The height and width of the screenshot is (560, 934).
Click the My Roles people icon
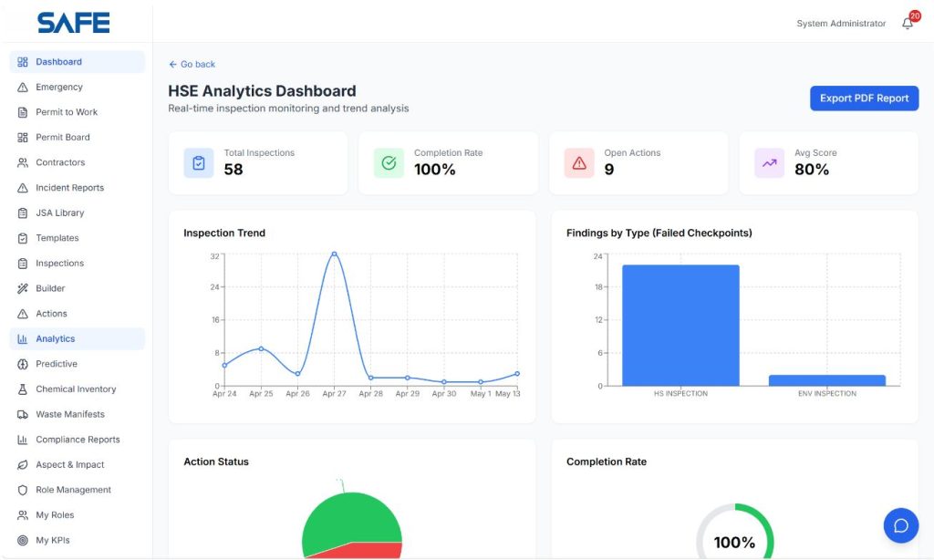[x=23, y=514]
